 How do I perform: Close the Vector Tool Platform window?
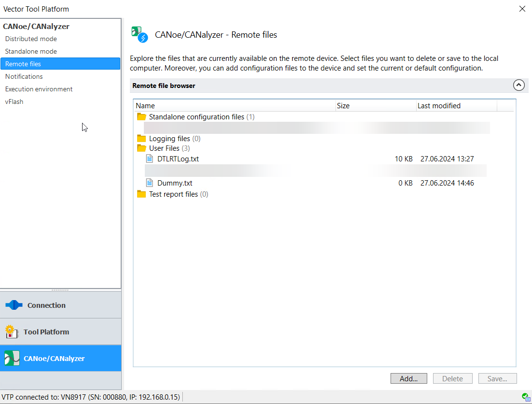click(522, 9)
